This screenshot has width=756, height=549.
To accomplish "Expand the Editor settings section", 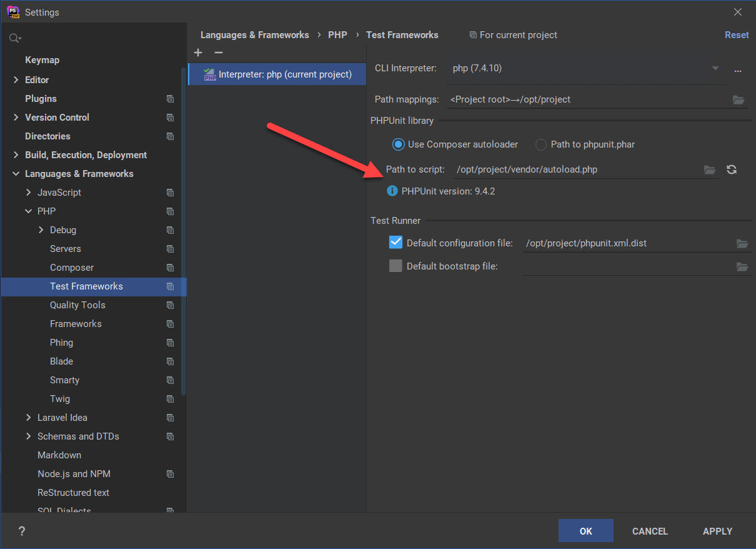I will point(16,80).
